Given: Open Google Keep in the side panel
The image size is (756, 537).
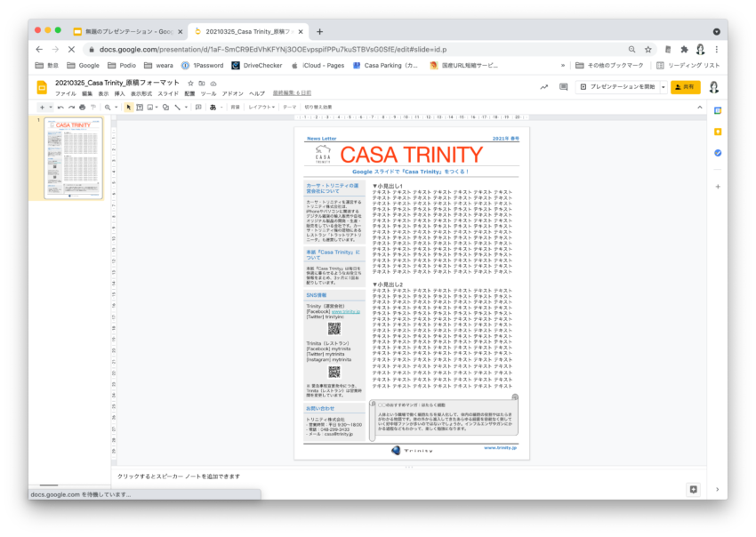Looking at the screenshot, I should coord(718,132).
